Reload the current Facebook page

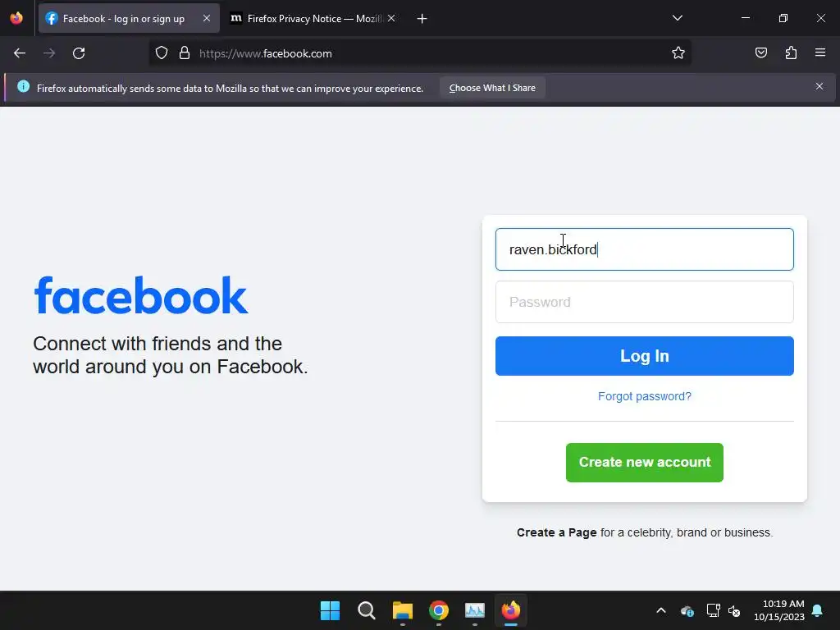79,53
